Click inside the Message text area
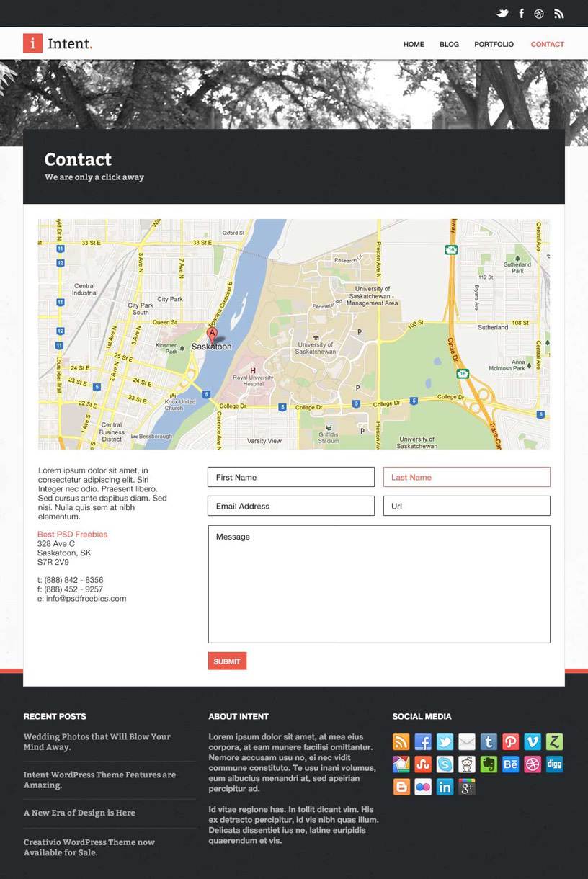 (378, 584)
